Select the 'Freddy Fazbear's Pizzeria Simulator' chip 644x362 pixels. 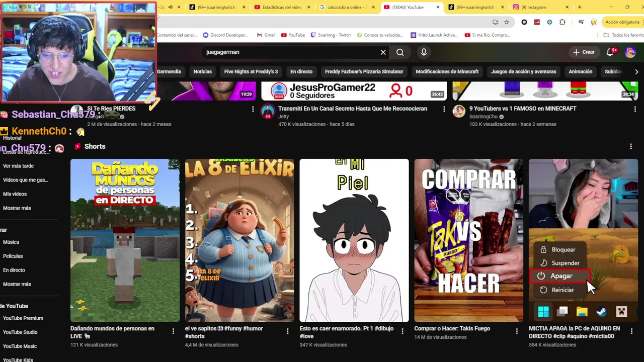[364, 71]
